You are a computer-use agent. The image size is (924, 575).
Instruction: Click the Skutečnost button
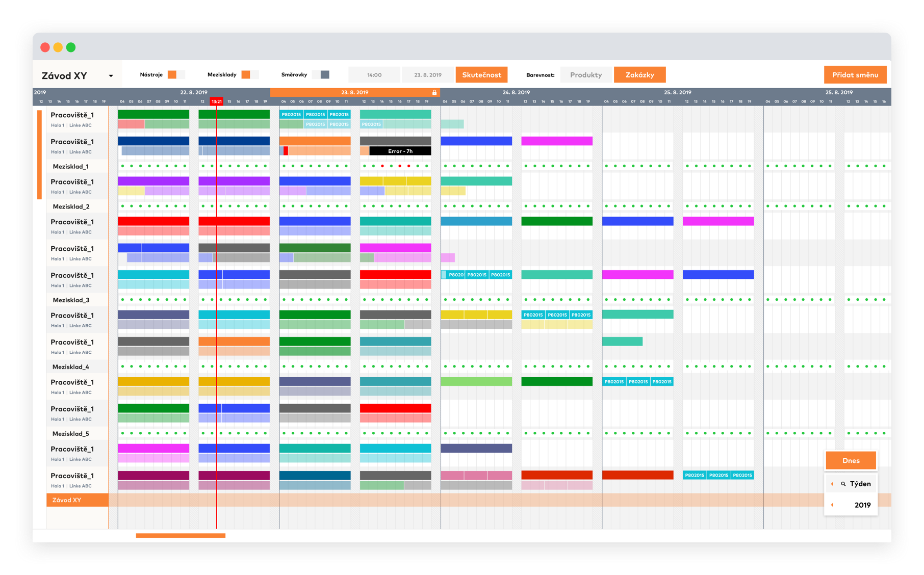481,75
